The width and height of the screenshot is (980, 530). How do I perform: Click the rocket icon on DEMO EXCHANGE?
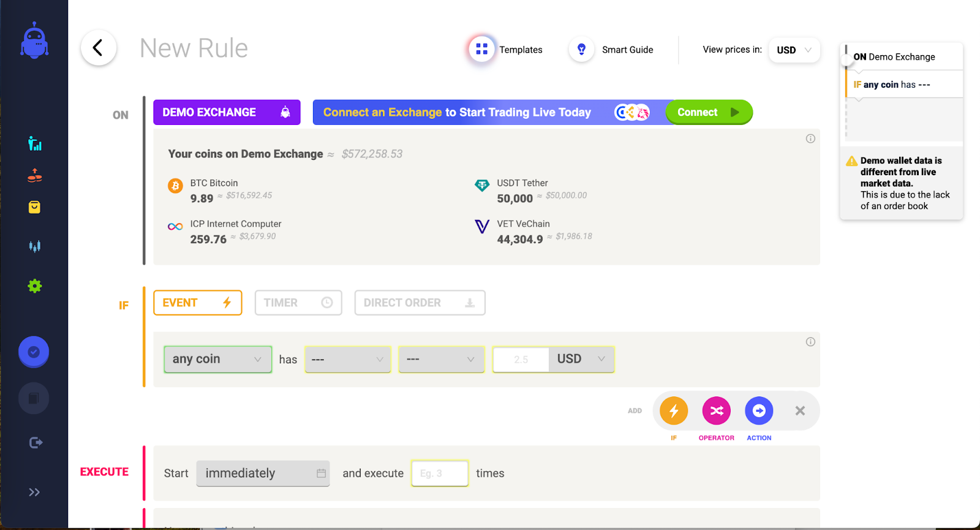(285, 112)
